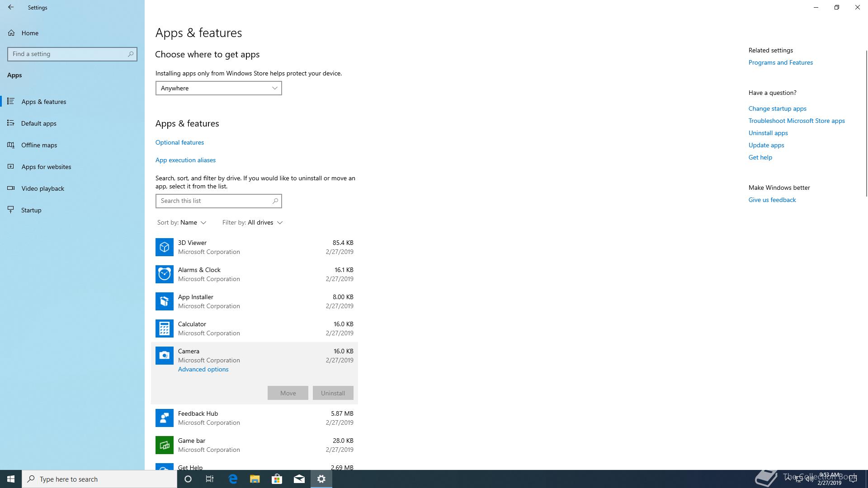Open File Explorer from taskbar
Screen dimensions: 868x488
click(255, 479)
